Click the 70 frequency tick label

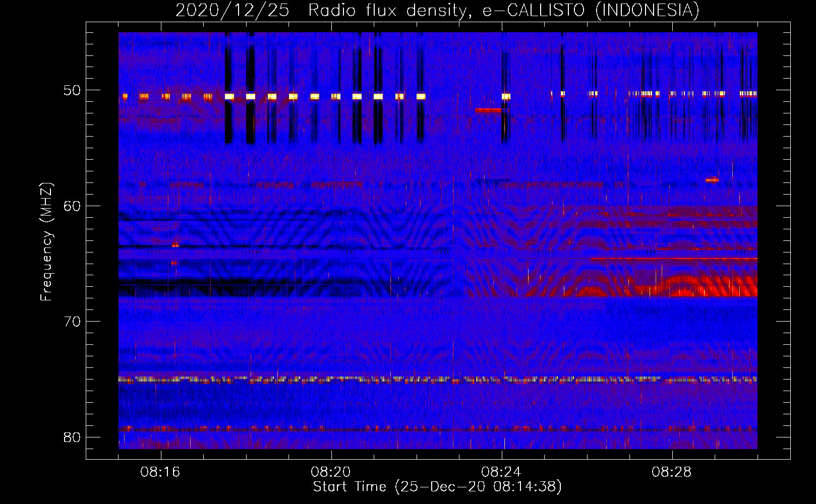click(72, 322)
